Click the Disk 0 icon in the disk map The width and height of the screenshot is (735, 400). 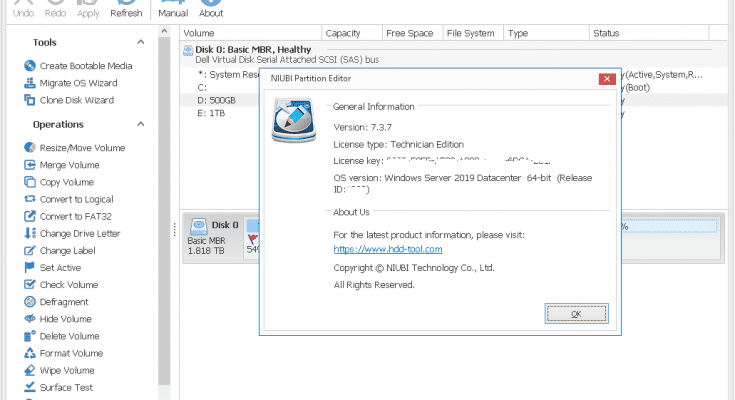click(199, 226)
